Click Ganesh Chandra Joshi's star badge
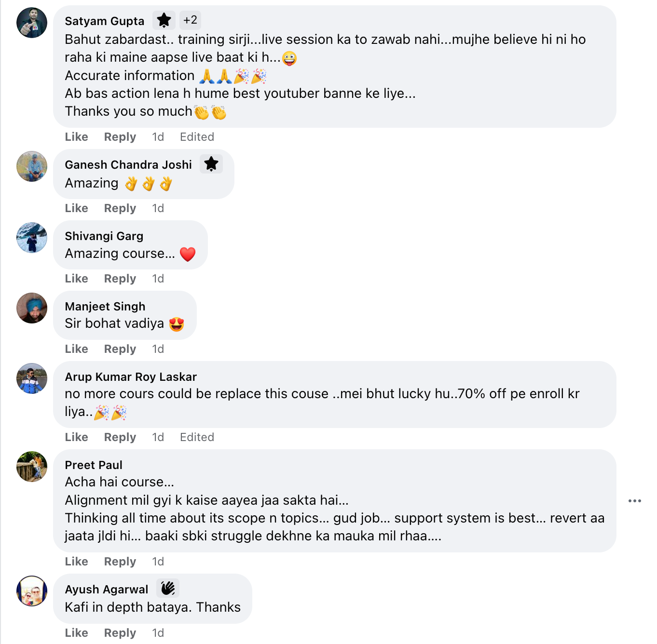Viewport: 657px width, 644px height. [x=211, y=164]
